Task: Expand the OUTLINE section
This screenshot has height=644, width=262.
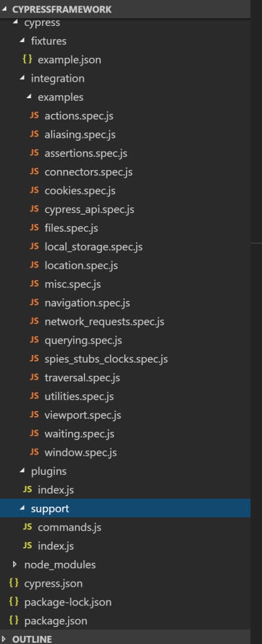Action: (4, 639)
